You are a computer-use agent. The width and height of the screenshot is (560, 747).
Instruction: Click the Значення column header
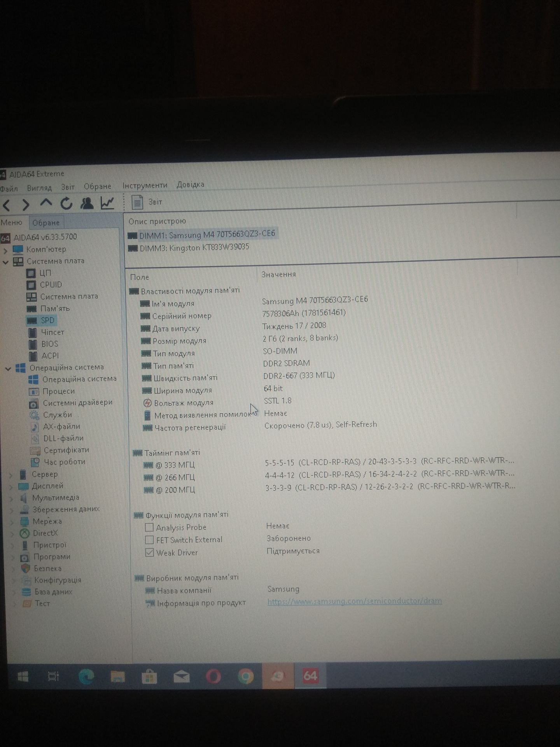[x=278, y=274]
